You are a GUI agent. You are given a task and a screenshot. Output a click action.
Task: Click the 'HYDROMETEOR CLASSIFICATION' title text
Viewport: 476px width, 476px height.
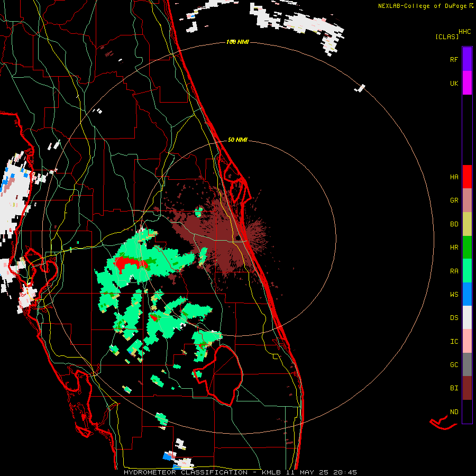[186, 472]
